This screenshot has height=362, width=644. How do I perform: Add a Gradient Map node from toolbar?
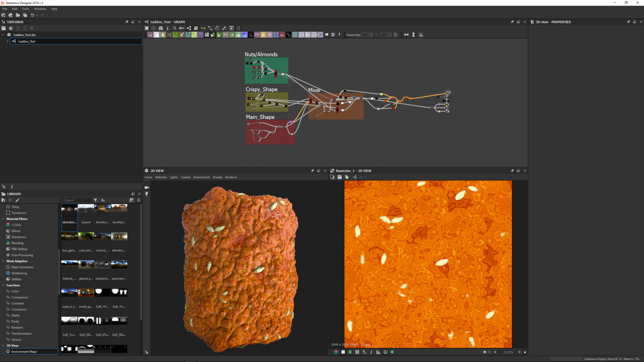[x=219, y=35]
